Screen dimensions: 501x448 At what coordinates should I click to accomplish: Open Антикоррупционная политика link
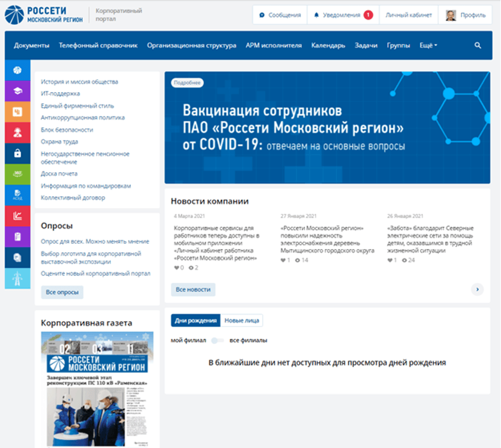pyautogui.click(x=83, y=118)
